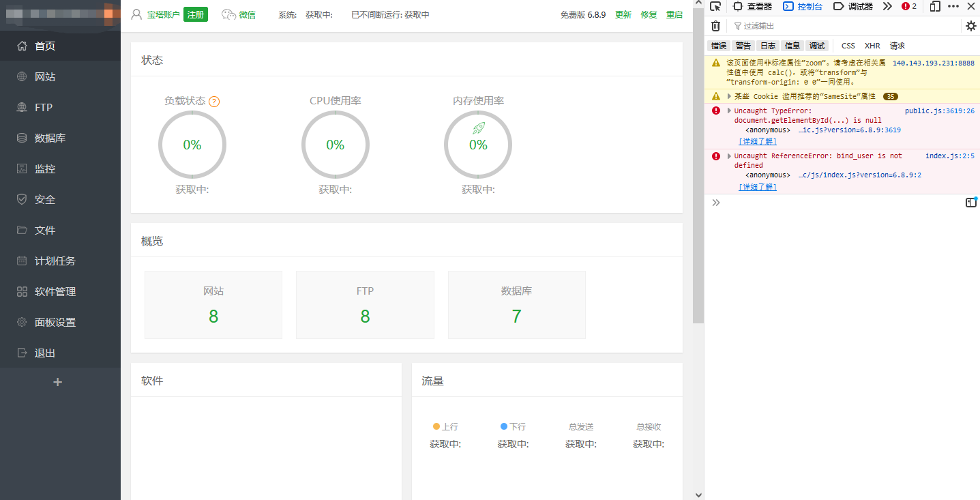Screen dimensions: 980x500
Task: Click the help icon beside 负载状态
Action: [x=214, y=102]
